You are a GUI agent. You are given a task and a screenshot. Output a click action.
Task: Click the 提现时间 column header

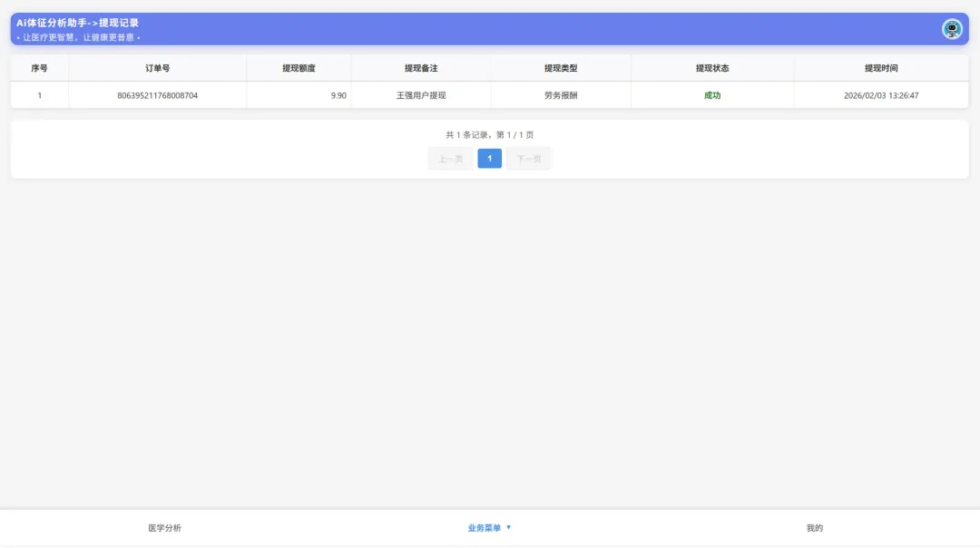pyautogui.click(x=881, y=68)
